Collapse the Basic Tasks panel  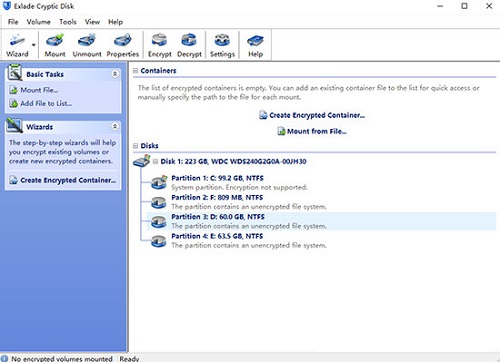point(115,74)
